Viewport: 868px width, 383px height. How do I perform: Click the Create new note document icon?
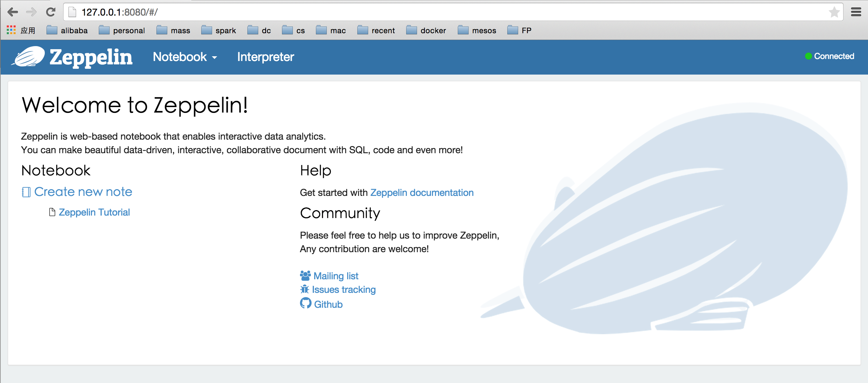point(25,192)
